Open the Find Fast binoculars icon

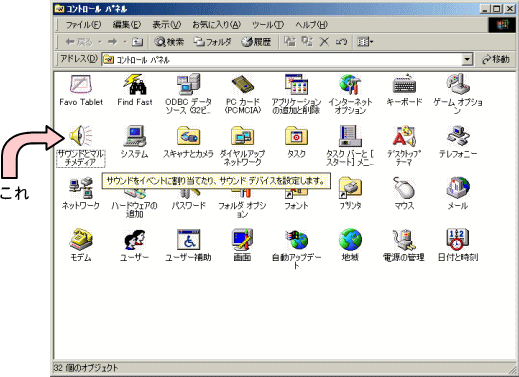coord(135,84)
